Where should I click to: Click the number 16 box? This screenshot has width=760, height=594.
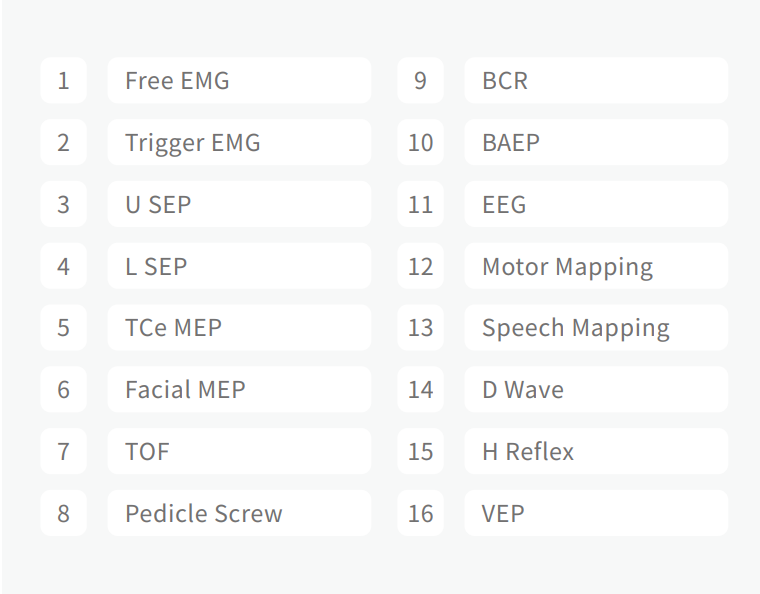click(x=420, y=513)
